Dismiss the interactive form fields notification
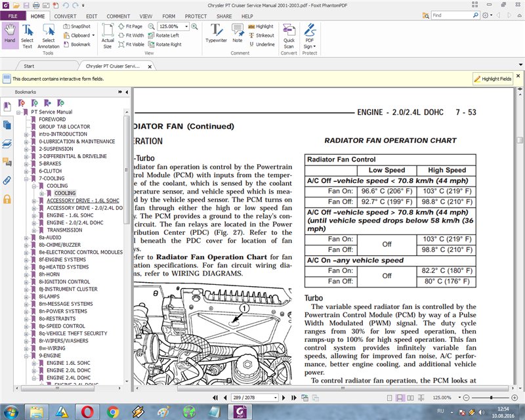The width and height of the screenshot is (525, 420). 518,76
